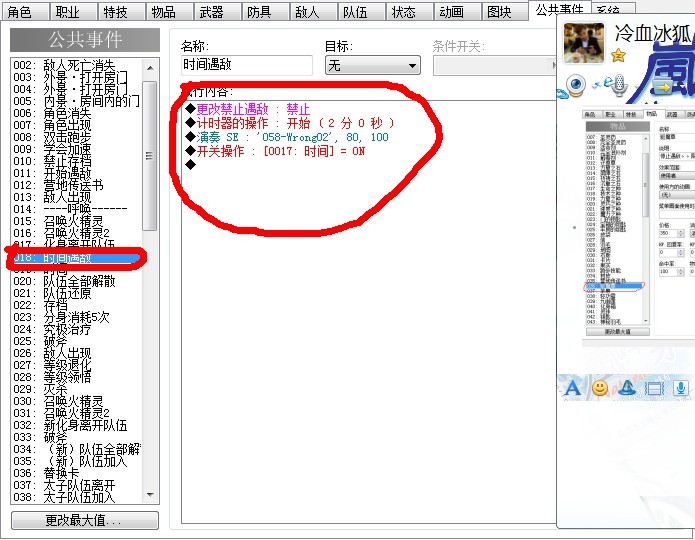
Task: Switch to the 角色 tab
Action: [25, 12]
